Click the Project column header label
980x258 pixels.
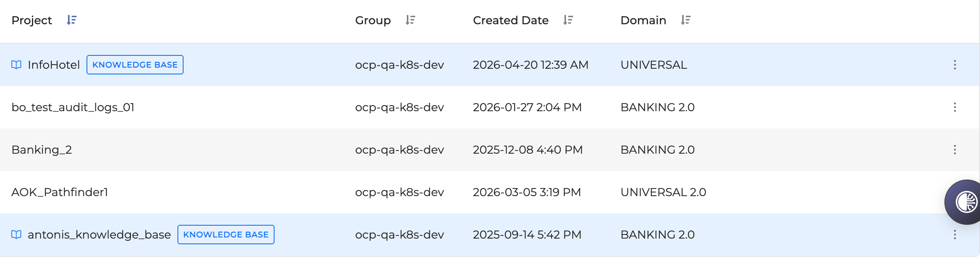(x=32, y=20)
